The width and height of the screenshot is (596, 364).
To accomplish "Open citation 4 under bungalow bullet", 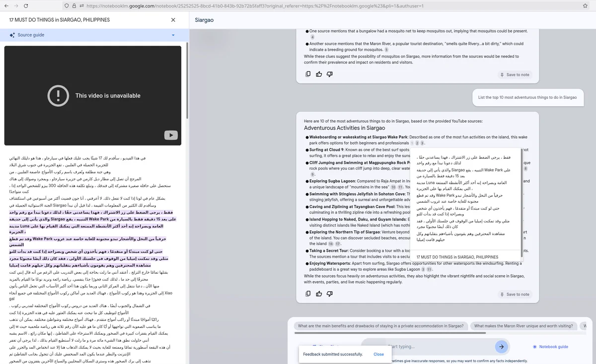I will pyautogui.click(x=312, y=37).
